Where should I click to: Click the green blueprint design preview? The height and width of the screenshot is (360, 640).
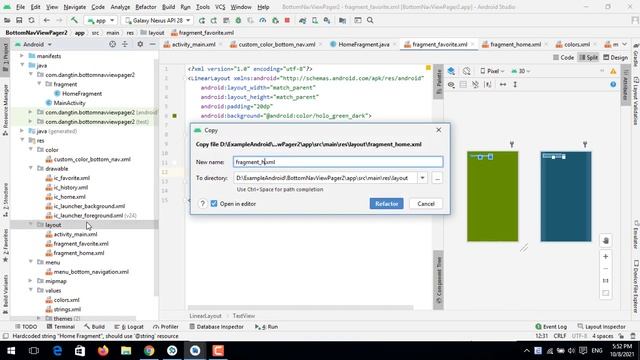[493, 196]
